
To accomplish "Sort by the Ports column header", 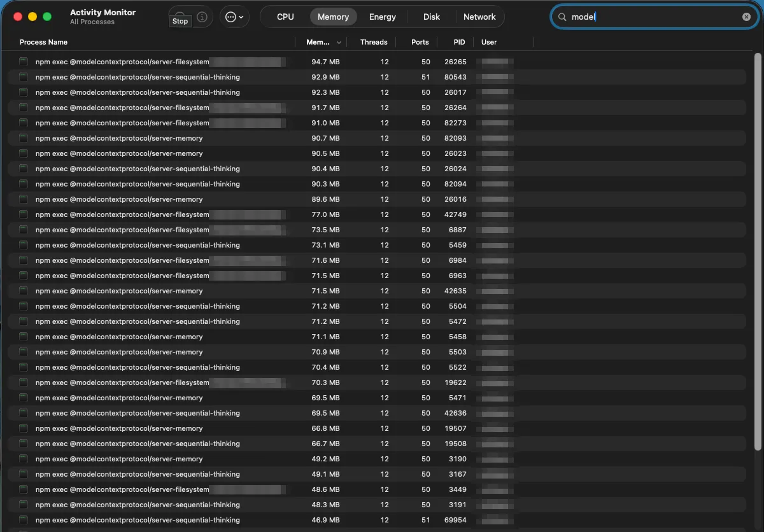I will coord(420,42).
